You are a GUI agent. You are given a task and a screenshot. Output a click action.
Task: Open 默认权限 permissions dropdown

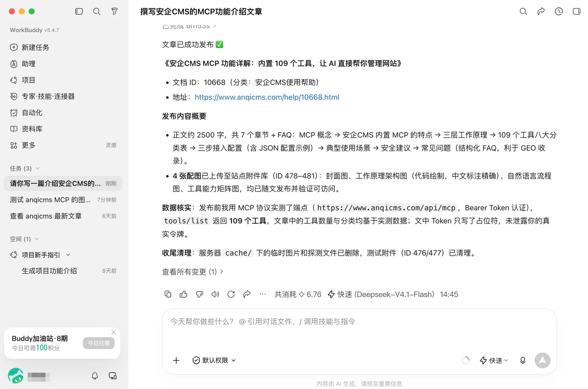click(x=214, y=360)
